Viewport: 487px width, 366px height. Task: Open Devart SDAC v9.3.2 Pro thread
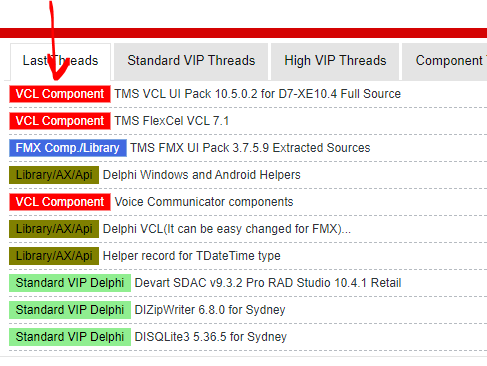(x=268, y=283)
